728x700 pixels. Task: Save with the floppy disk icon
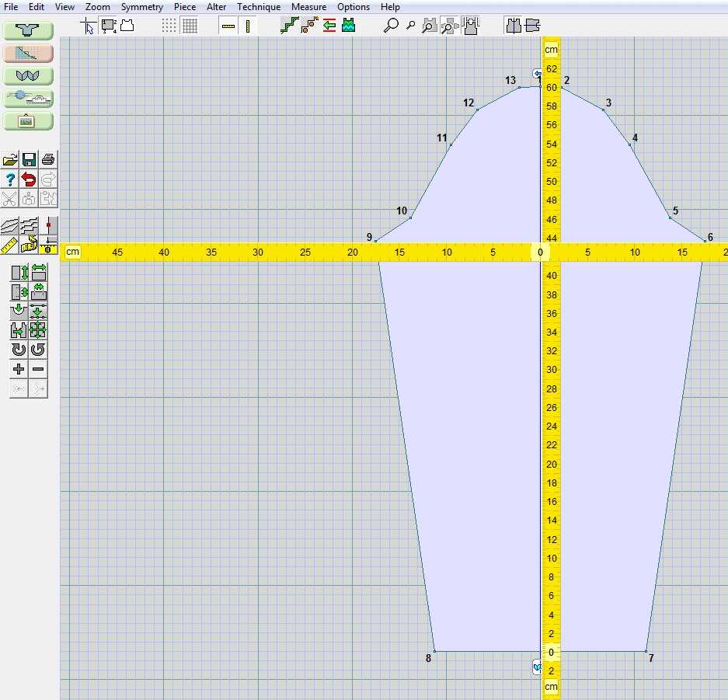(29, 160)
